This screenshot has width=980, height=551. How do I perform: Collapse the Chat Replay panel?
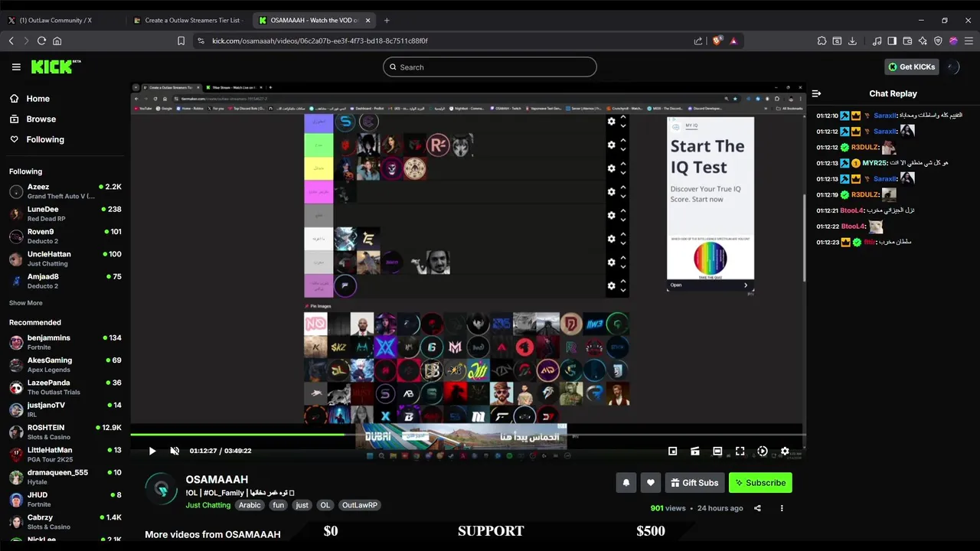point(816,93)
